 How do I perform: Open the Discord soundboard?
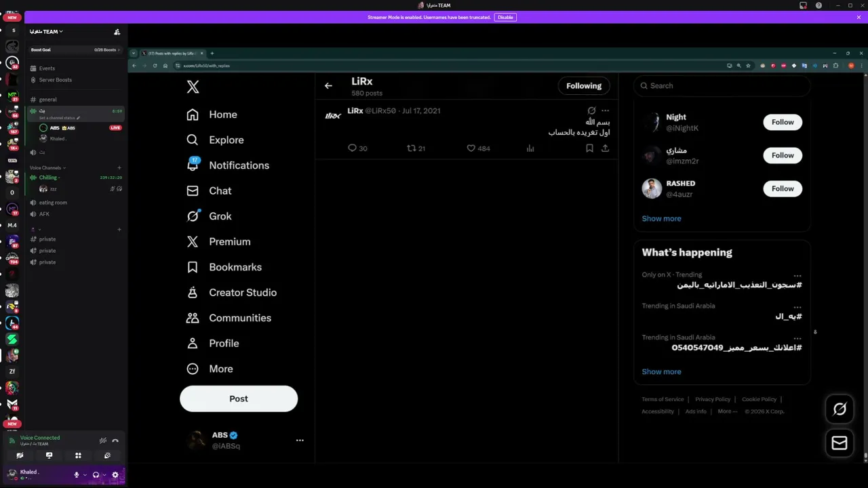tap(107, 455)
